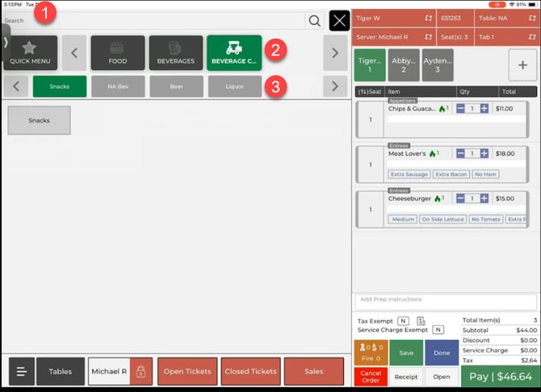Click the red Cancel Order button
The image size is (541, 392).
[371, 377]
